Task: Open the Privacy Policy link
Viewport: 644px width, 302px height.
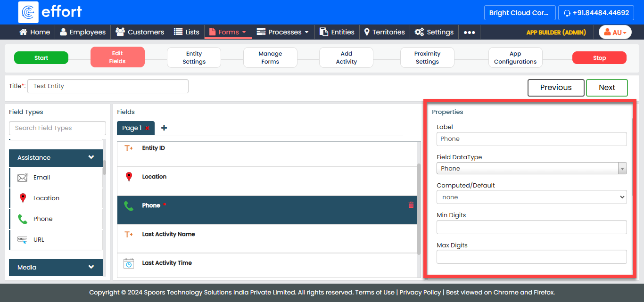Action: point(420,292)
